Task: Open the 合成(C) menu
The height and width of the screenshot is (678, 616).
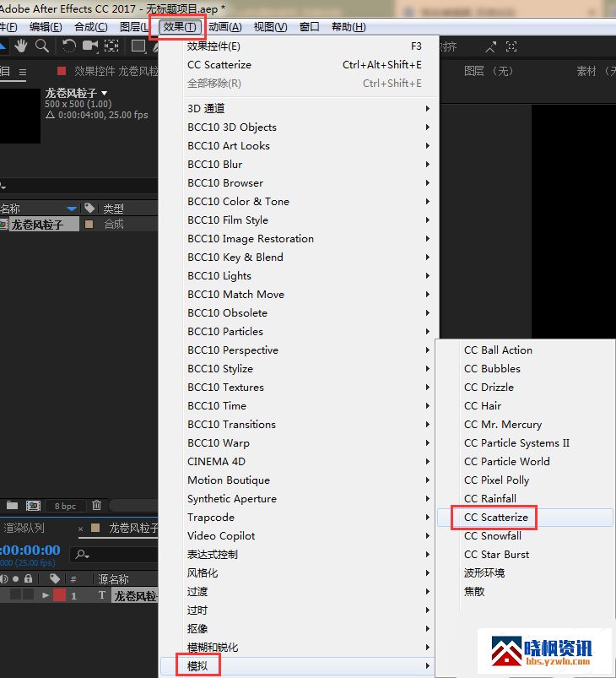Action: 91,27
